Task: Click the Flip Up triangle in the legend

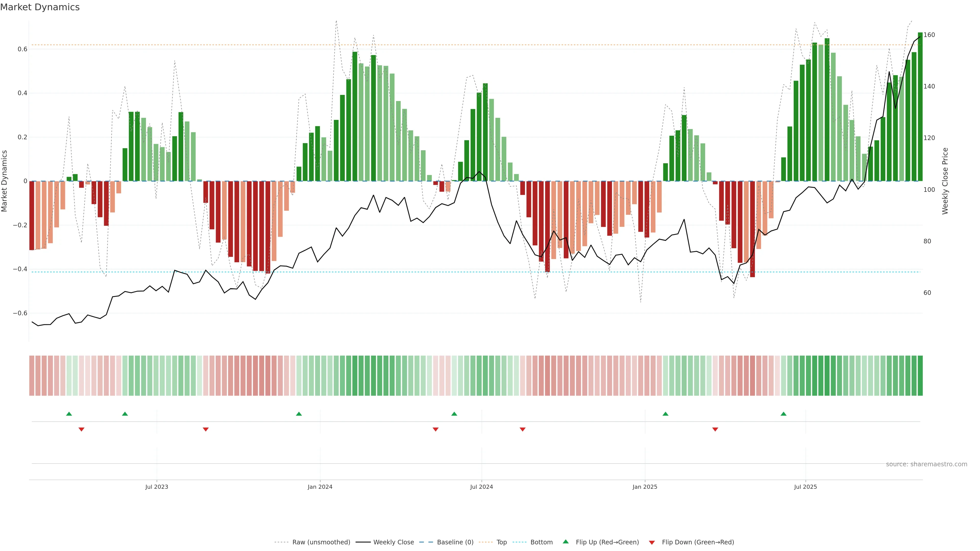Action: tap(565, 542)
